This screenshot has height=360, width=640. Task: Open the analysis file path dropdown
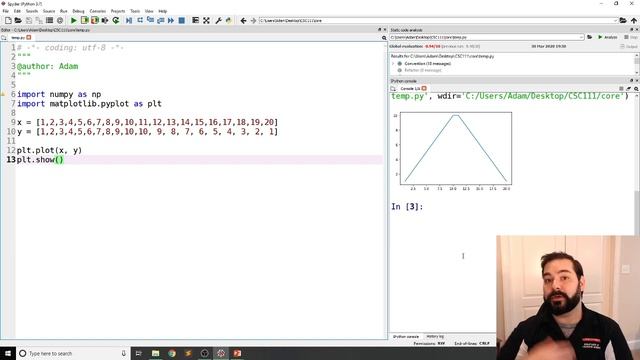tap(581, 37)
